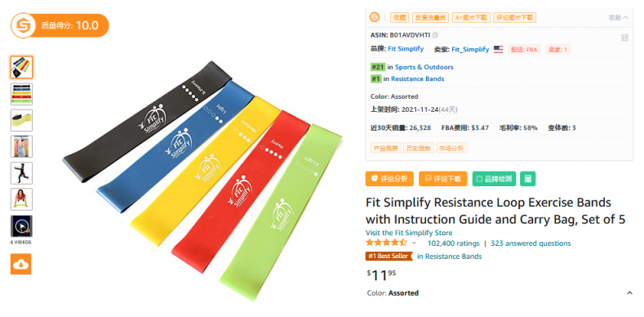Click the orange S logo in extension panel

(374, 17)
